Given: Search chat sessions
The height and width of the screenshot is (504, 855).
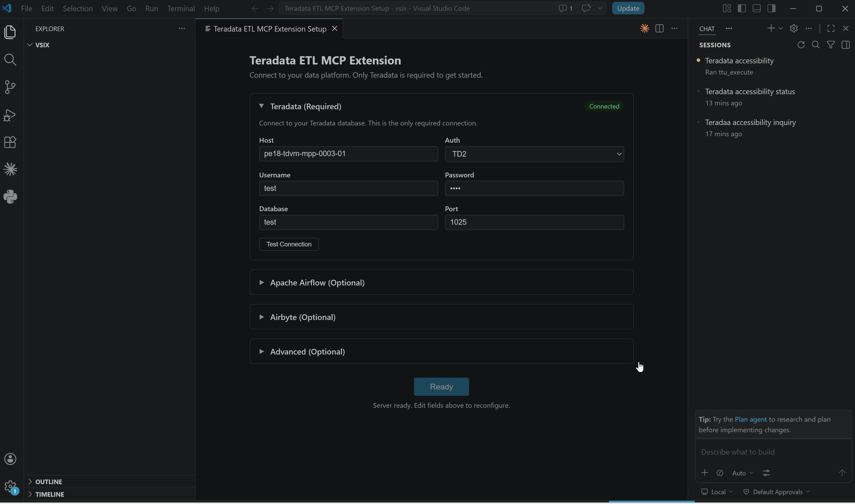Looking at the screenshot, I should (816, 45).
